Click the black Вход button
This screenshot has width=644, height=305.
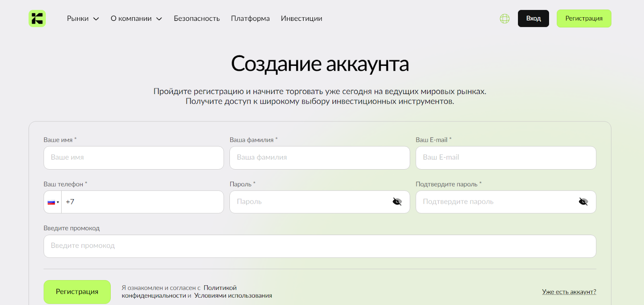(533, 18)
